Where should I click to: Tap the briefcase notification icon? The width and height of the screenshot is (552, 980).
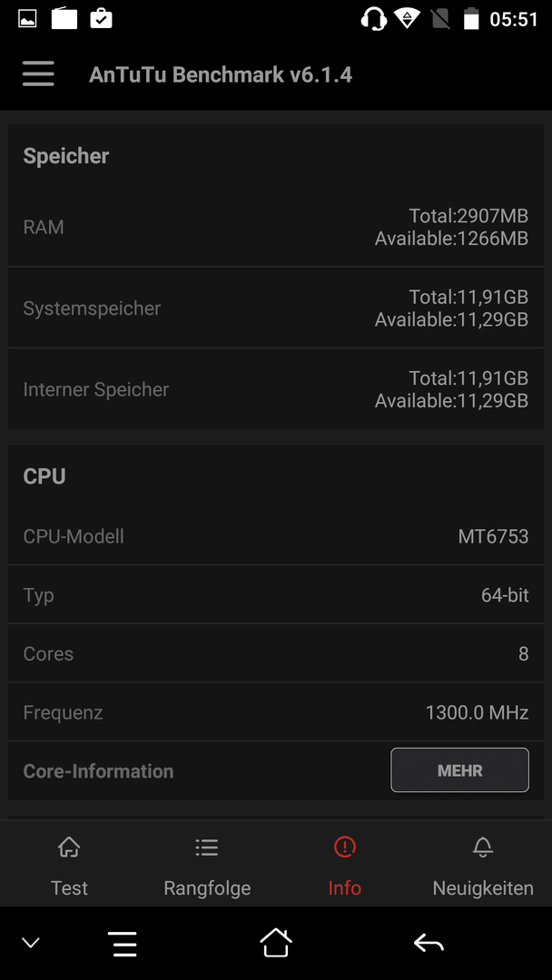pyautogui.click(x=102, y=19)
